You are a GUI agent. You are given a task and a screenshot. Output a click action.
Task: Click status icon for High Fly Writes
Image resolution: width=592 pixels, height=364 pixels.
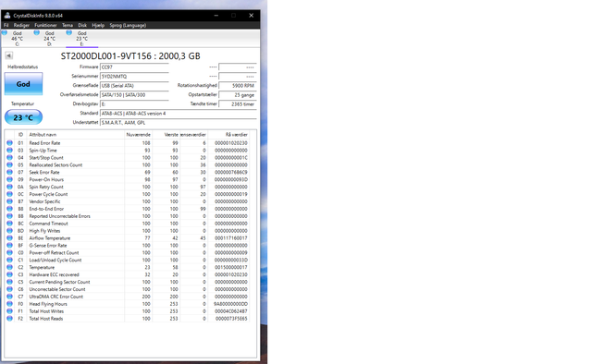(9, 231)
